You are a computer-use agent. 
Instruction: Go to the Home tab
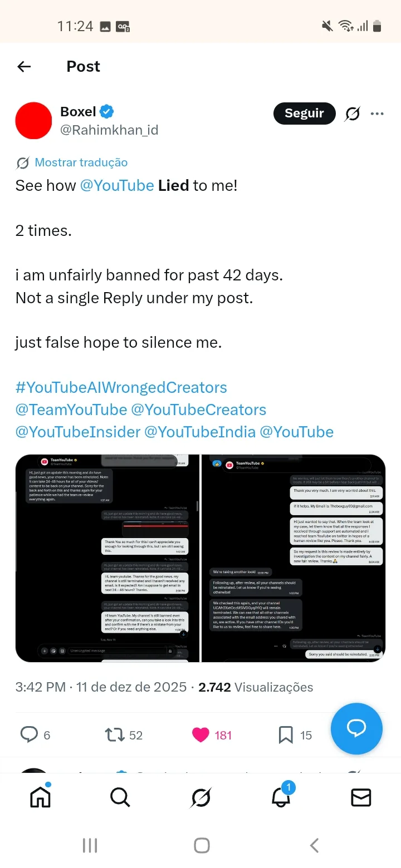pos(40,798)
